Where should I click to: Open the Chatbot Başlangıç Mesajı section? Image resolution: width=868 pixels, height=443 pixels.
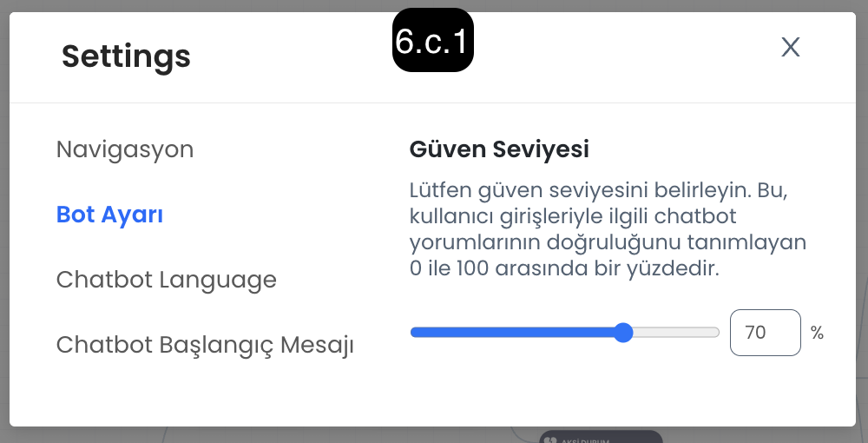(x=205, y=345)
